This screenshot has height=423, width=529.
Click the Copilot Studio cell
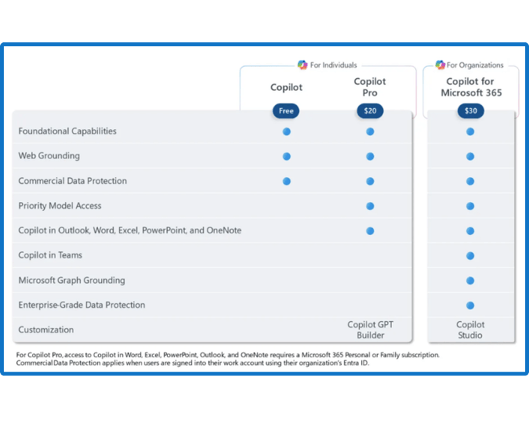click(470, 330)
